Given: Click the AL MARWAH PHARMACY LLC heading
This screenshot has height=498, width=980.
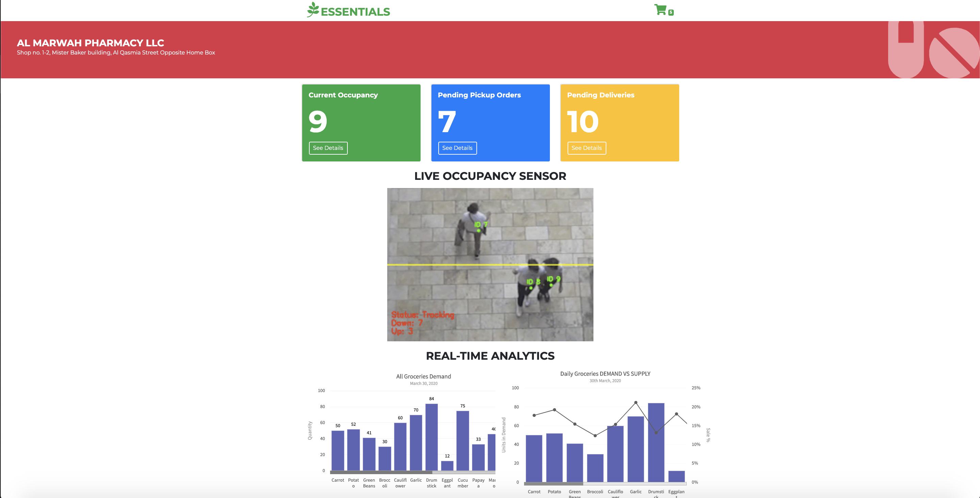Looking at the screenshot, I should 91,43.
